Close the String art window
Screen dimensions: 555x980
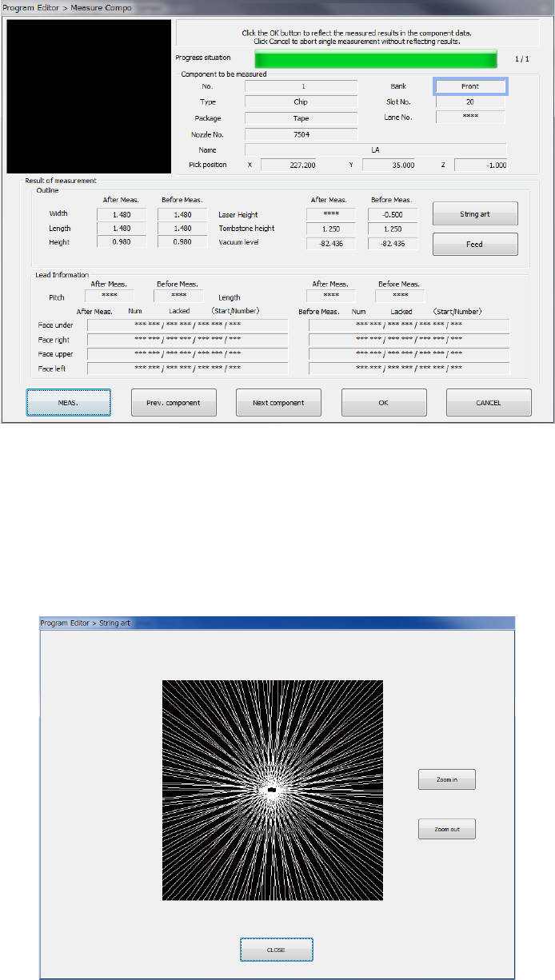point(277,950)
